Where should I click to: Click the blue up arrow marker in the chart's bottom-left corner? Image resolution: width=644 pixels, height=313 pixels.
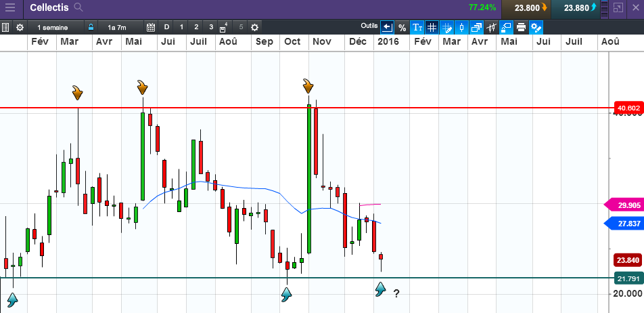(x=12, y=300)
